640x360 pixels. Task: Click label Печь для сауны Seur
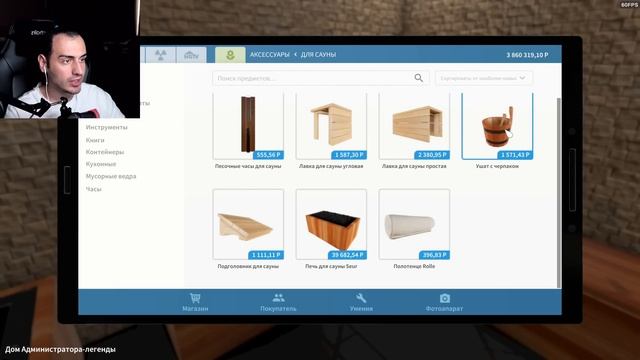pos(331,266)
